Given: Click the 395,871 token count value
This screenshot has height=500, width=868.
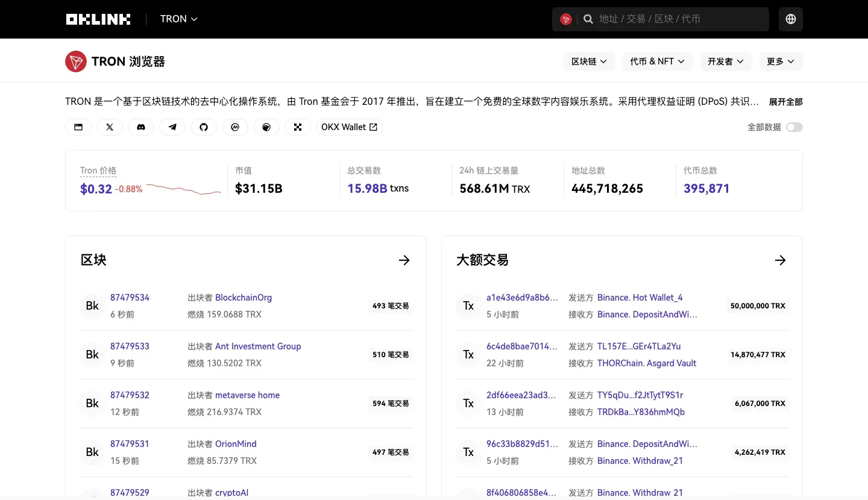Looking at the screenshot, I should pos(706,189).
